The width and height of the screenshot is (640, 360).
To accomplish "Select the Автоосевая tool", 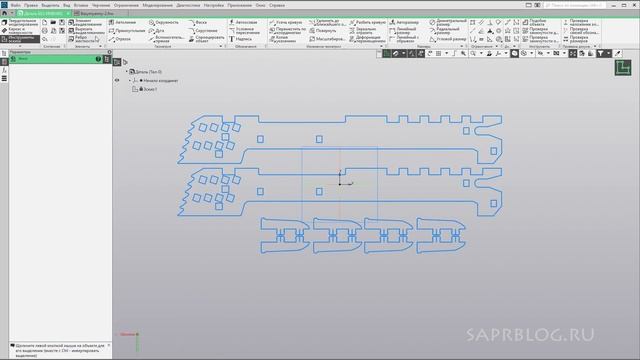I will 243,22.
